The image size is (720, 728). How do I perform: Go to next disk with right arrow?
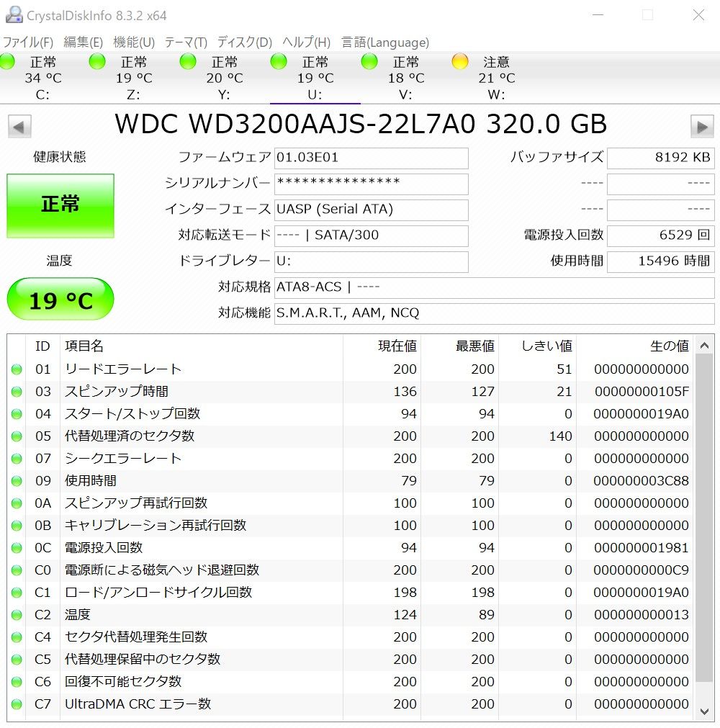point(702,126)
